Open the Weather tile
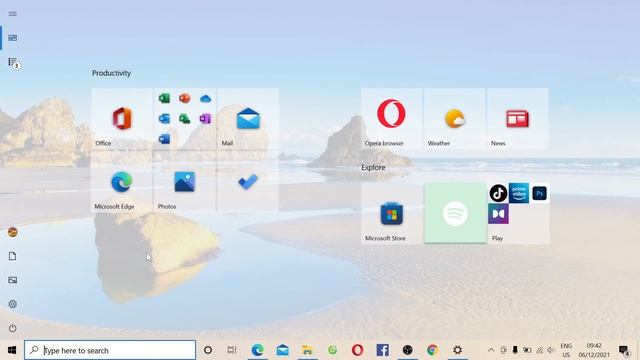The height and width of the screenshot is (360, 640). (x=455, y=119)
